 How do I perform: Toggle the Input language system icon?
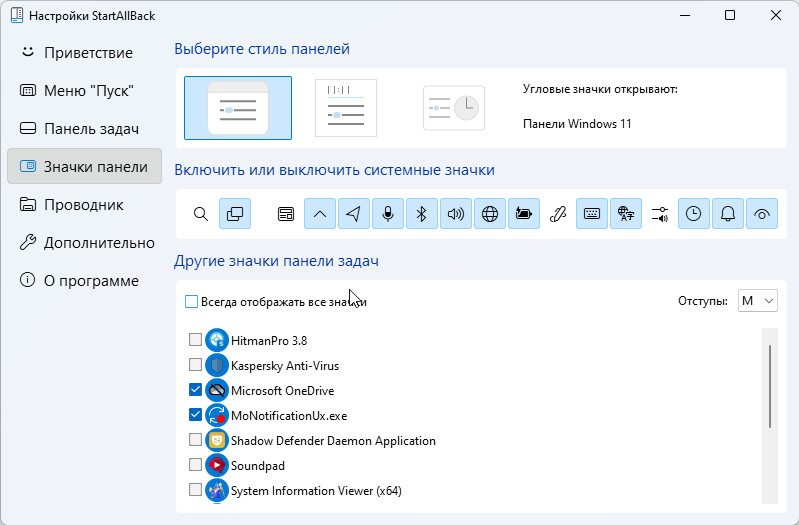(626, 214)
